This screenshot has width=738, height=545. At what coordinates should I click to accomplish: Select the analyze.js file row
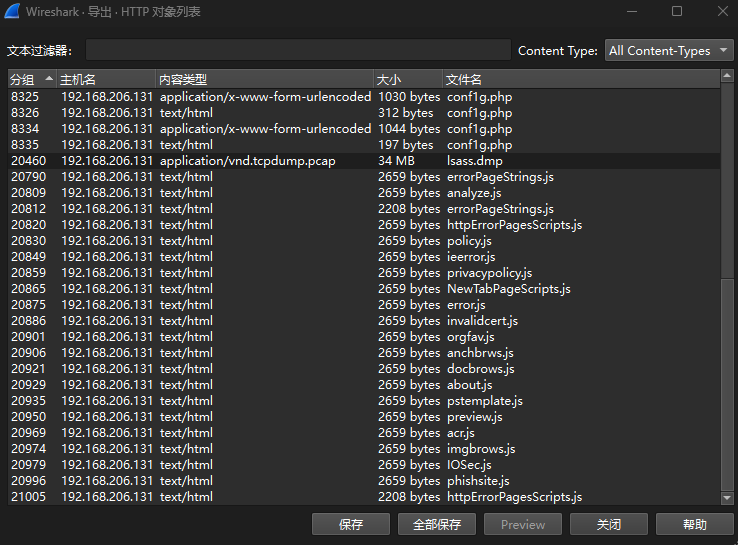click(x=364, y=193)
